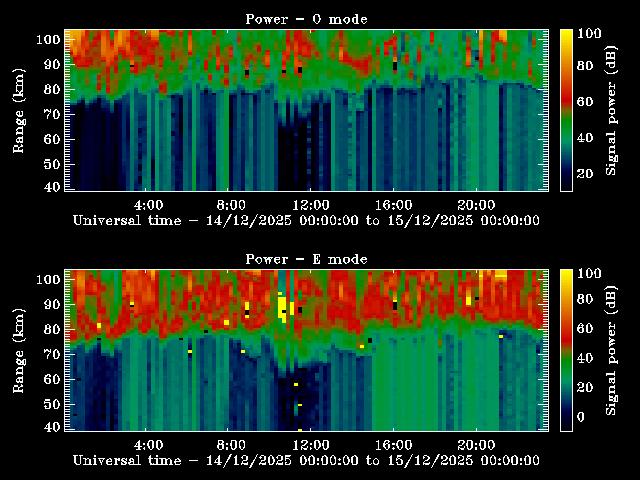Click the 100 km range tick on O mode plot
Image resolution: width=640 pixels, height=480 pixels.
tap(48, 40)
